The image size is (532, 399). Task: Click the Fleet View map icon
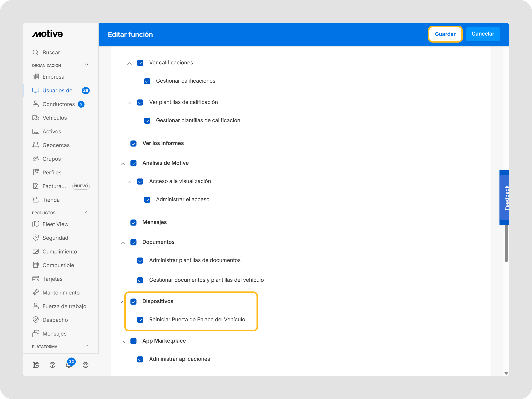click(x=36, y=224)
